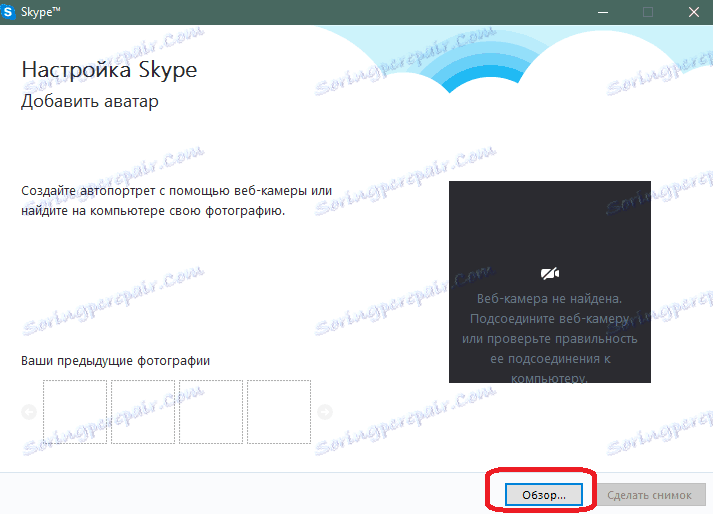Click the heading Настройка Skype
Image resolution: width=713 pixels, height=514 pixels.
tap(109, 70)
